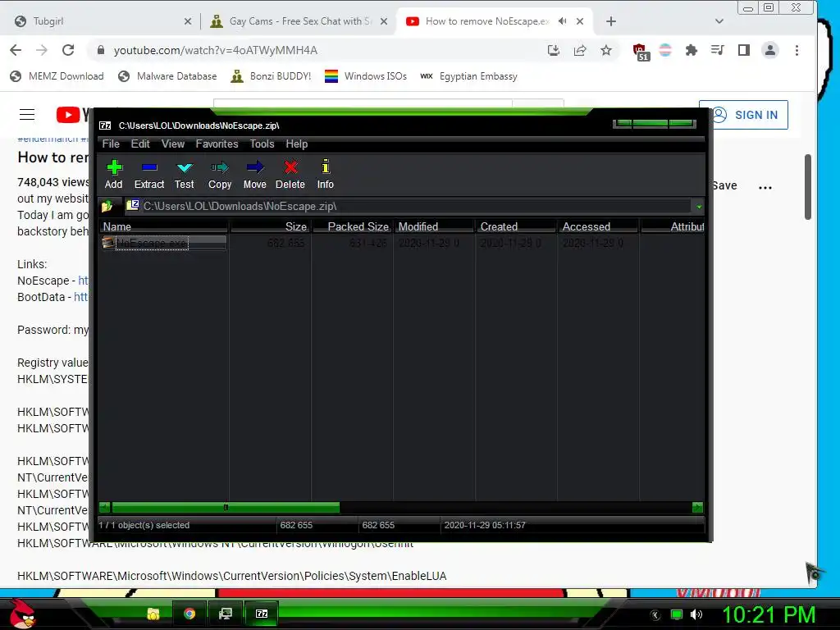Go up one folder level in 7-Zip
840x630 pixels.
(107, 206)
